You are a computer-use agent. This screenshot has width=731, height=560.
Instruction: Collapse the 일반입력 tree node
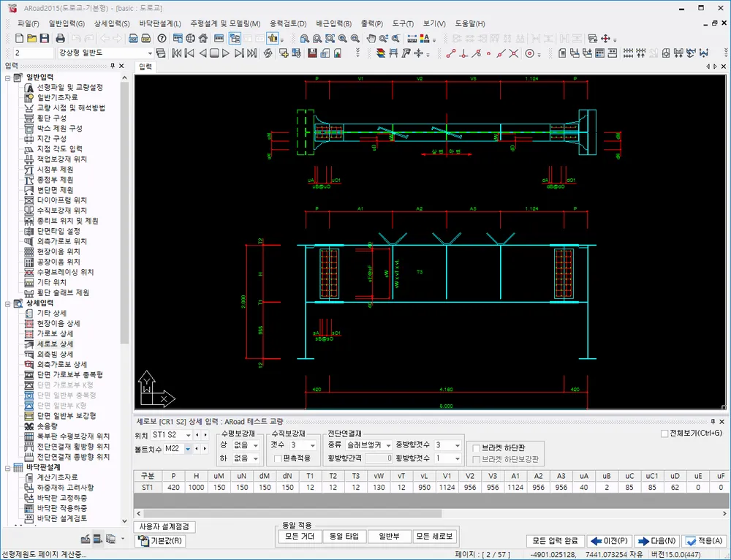(x=8, y=78)
